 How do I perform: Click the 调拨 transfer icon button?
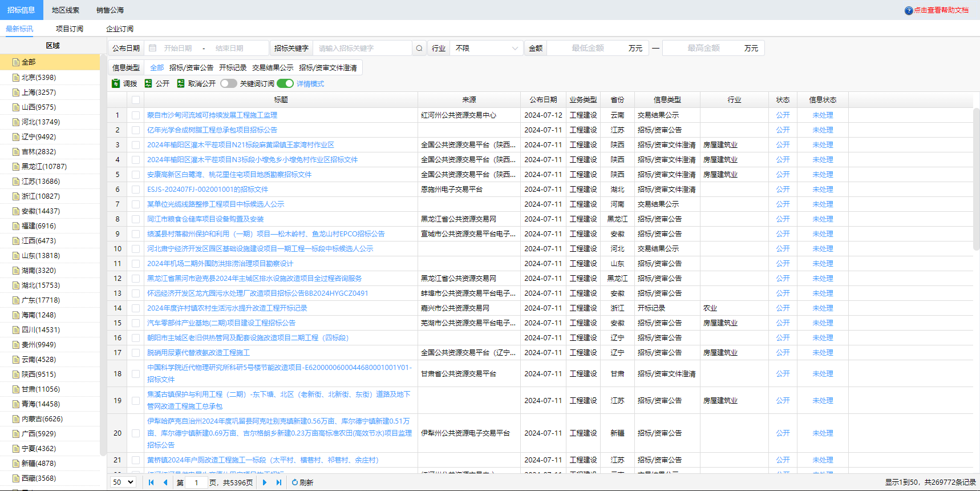point(116,83)
